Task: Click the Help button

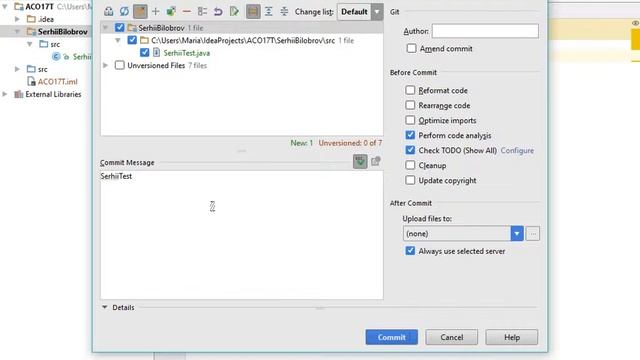Action: 511,337
